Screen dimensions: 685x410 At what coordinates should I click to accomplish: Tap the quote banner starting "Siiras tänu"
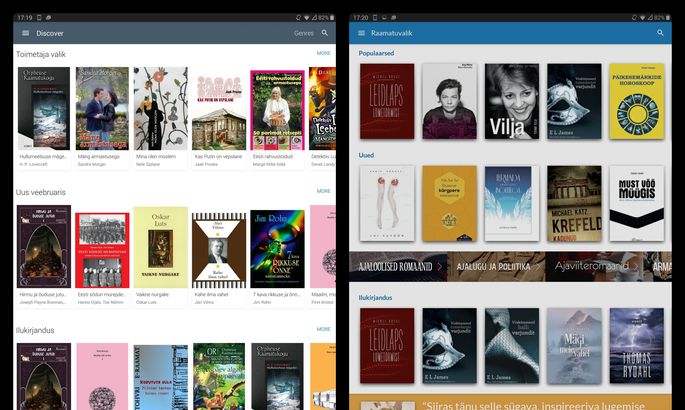(510, 403)
